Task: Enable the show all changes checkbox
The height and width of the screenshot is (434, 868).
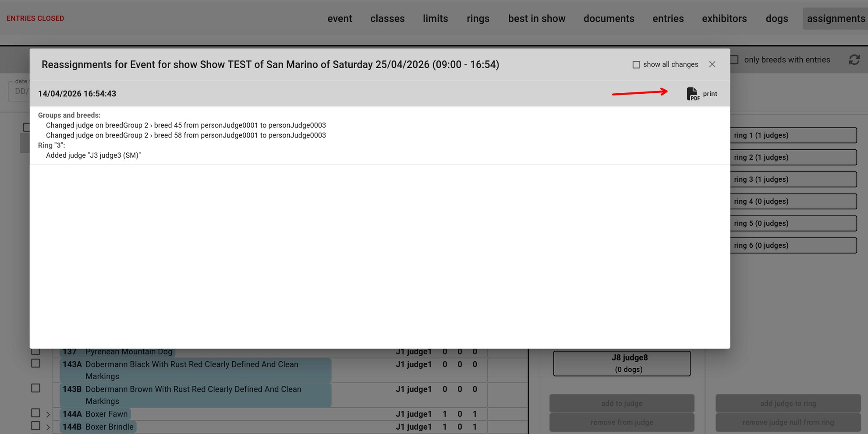Action: click(636, 65)
